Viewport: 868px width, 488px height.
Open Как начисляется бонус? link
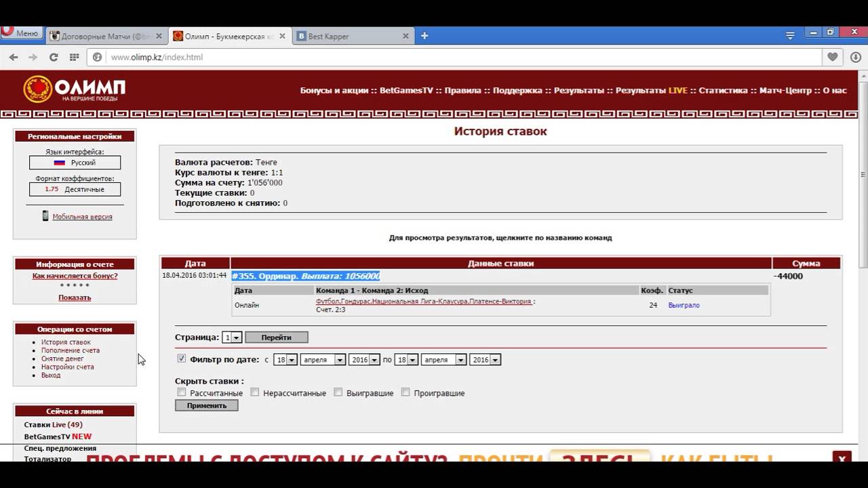75,276
